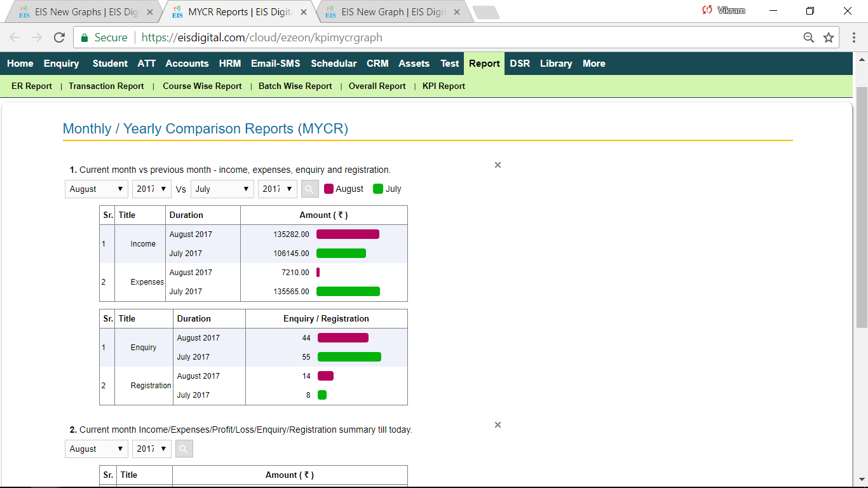The width and height of the screenshot is (868, 488).
Task: Dismiss the section 2 summary with its × icon
Action: (x=498, y=424)
